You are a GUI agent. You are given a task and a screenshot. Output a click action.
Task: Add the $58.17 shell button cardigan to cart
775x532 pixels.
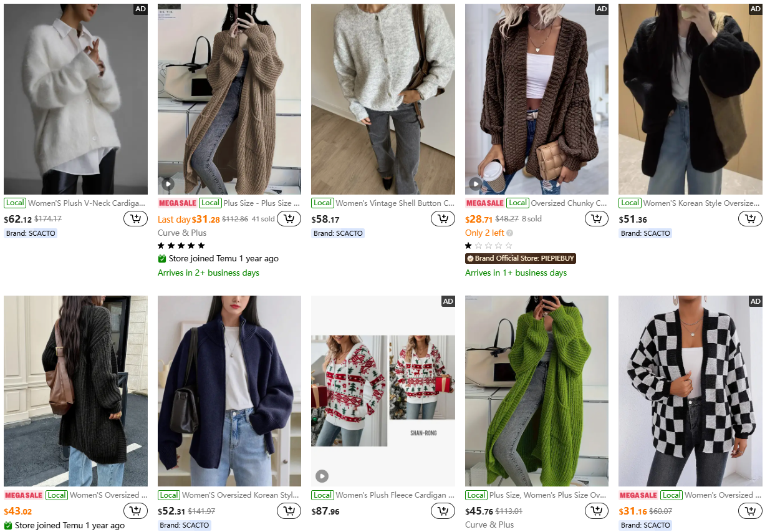coord(443,219)
